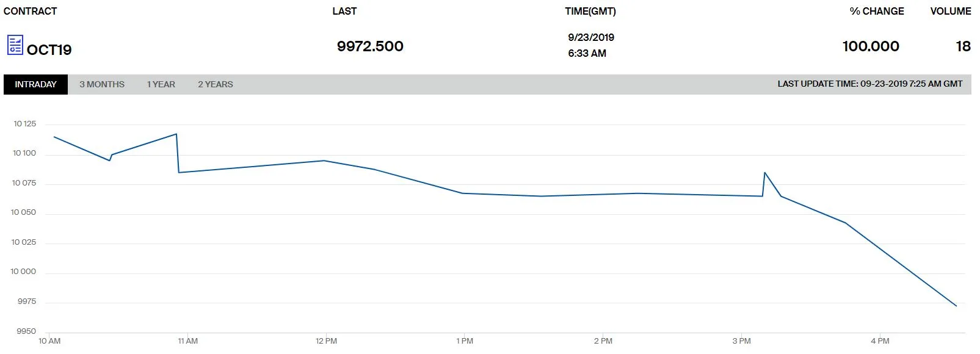Click the LAST column header
The width and height of the screenshot is (980, 354).
(344, 11)
